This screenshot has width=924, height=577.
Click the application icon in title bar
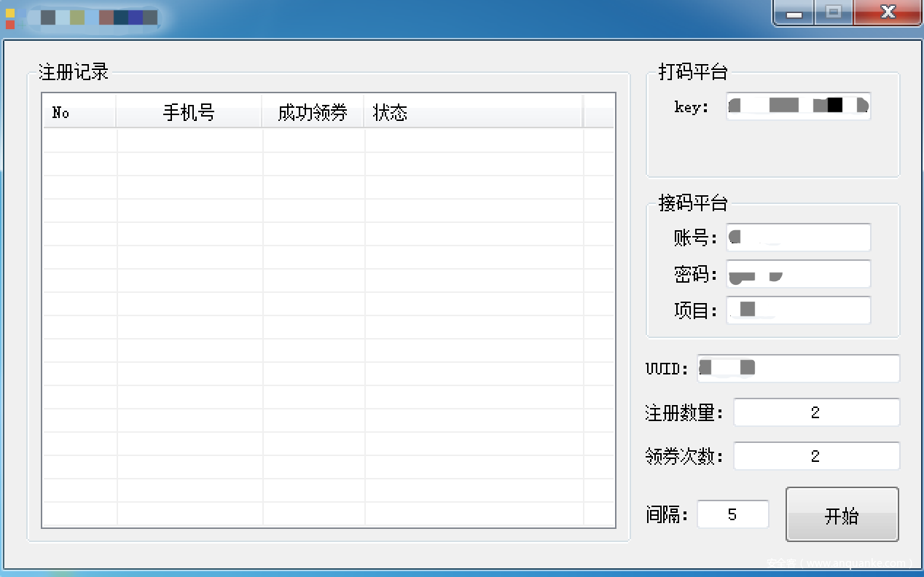coord(10,18)
